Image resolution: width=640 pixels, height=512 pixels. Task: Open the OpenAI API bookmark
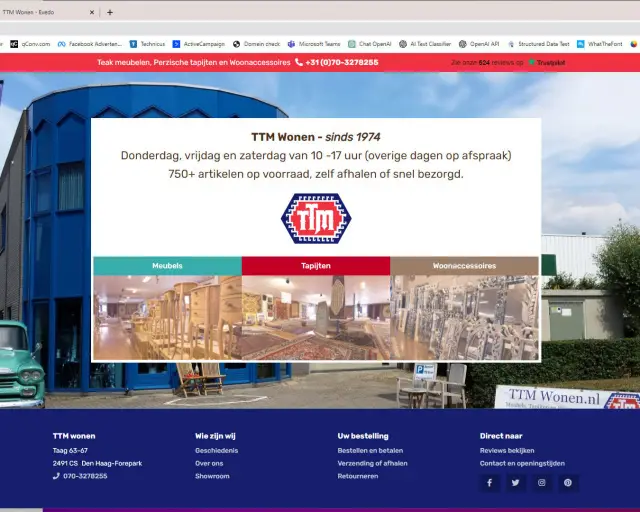pyautogui.click(x=479, y=44)
